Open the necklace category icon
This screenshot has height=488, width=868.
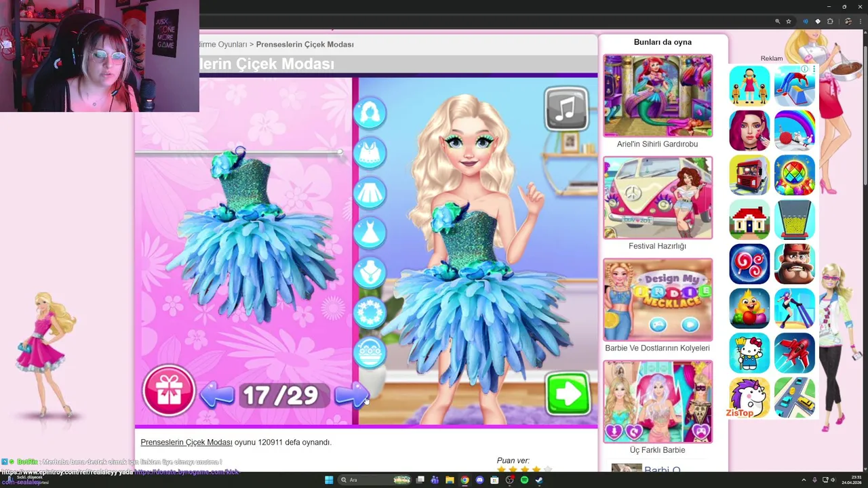click(370, 272)
